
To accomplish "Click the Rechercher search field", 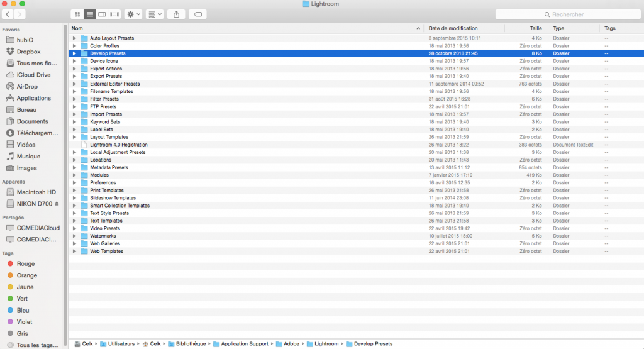I will 568,14.
